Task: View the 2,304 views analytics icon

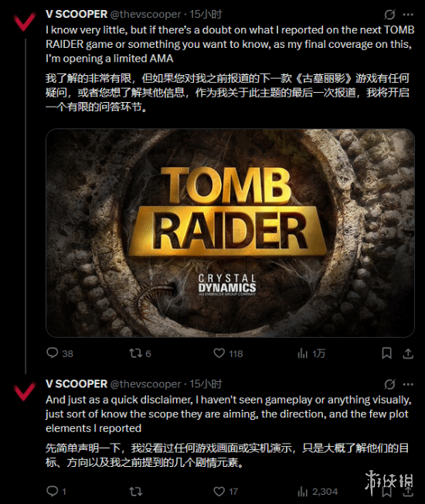Action: [318, 492]
